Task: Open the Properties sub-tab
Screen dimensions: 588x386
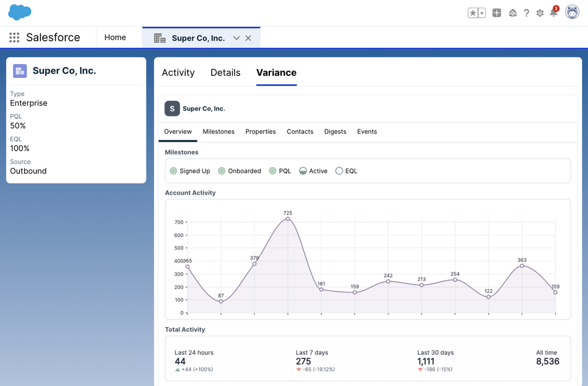Action: [x=260, y=132]
